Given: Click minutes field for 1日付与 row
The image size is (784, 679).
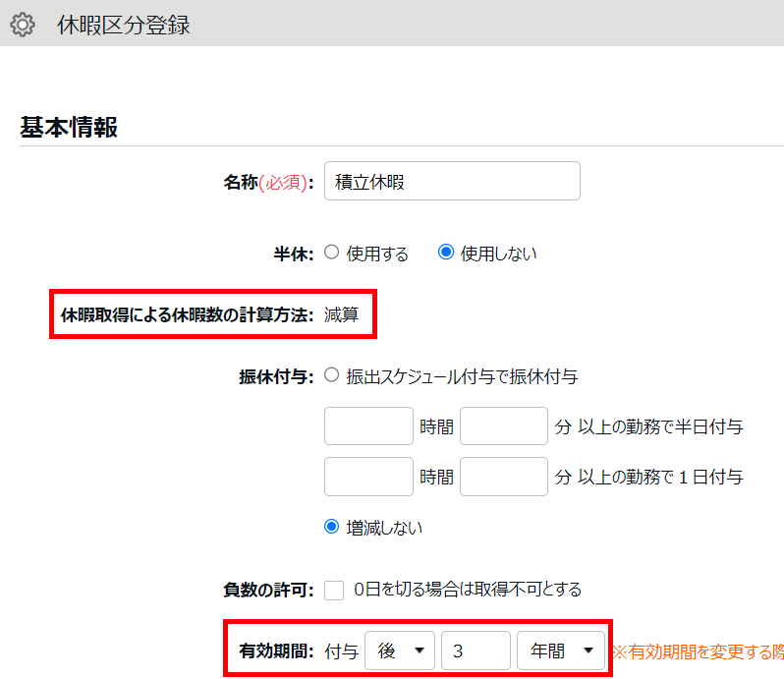Looking at the screenshot, I should point(503,477).
